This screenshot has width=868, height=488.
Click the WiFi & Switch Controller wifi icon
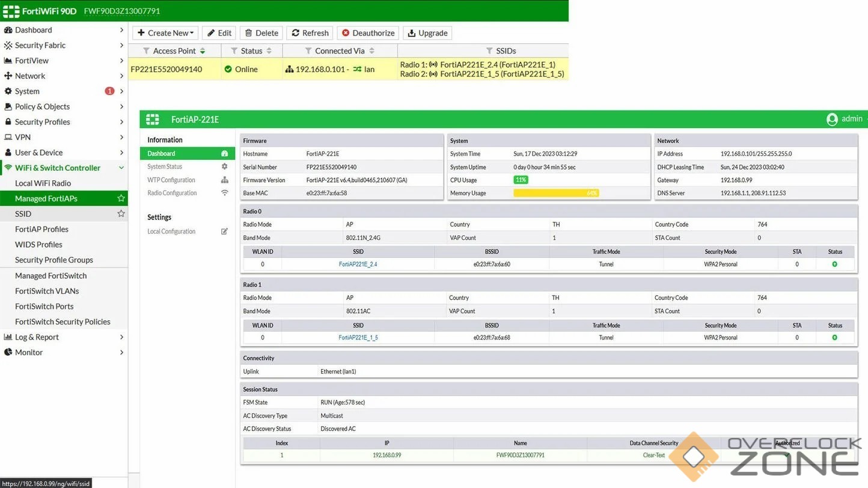pyautogui.click(x=8, y=168)
